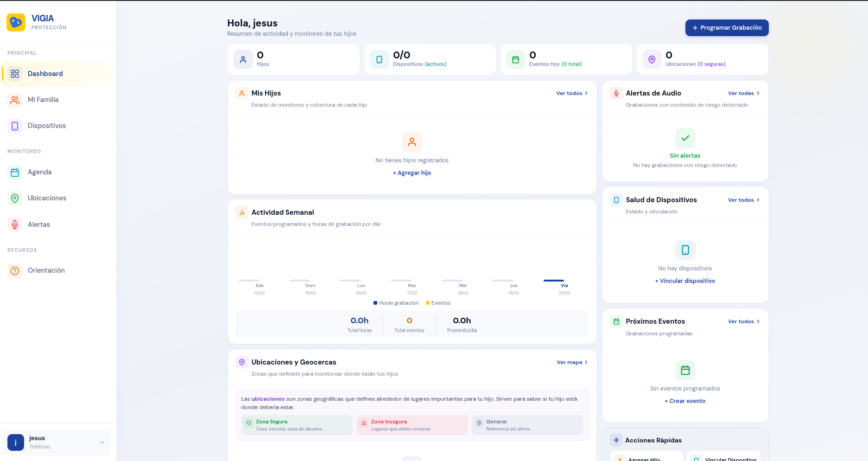
Task: Open Dashboard from the sidebar
Action: click(x=45, y=74)
